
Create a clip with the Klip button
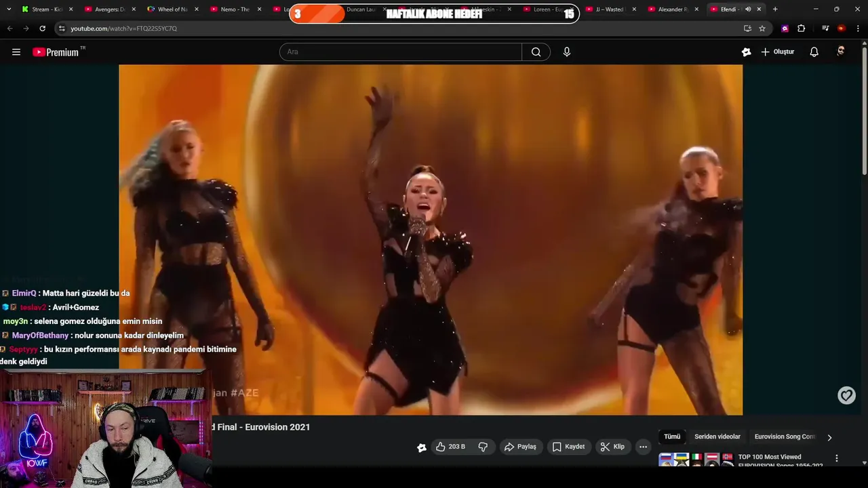tap(612, 447)
